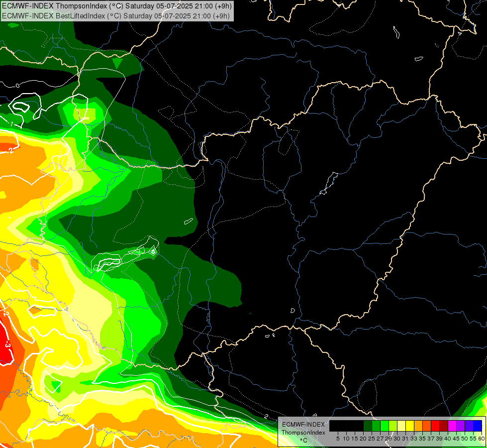Click the legend tick value 27
Image resolution: width=487 pixels, height=448 pixels.
(x=380, y=439)
